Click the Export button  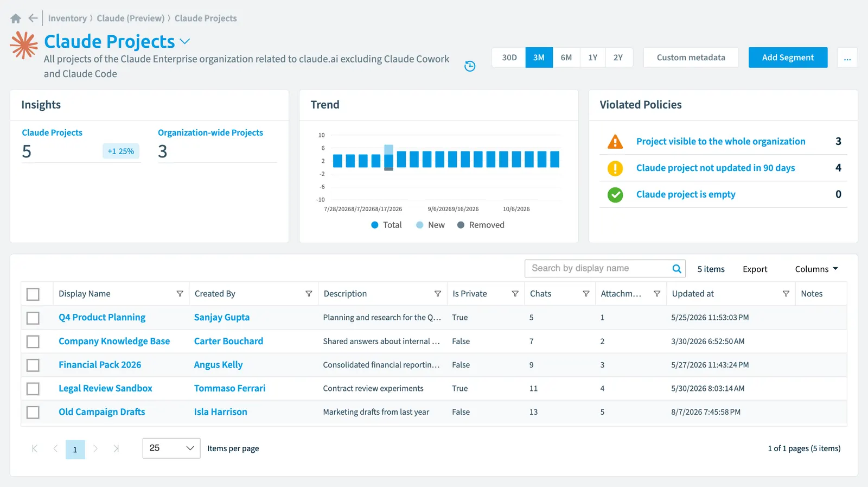(x=755, y=269)
